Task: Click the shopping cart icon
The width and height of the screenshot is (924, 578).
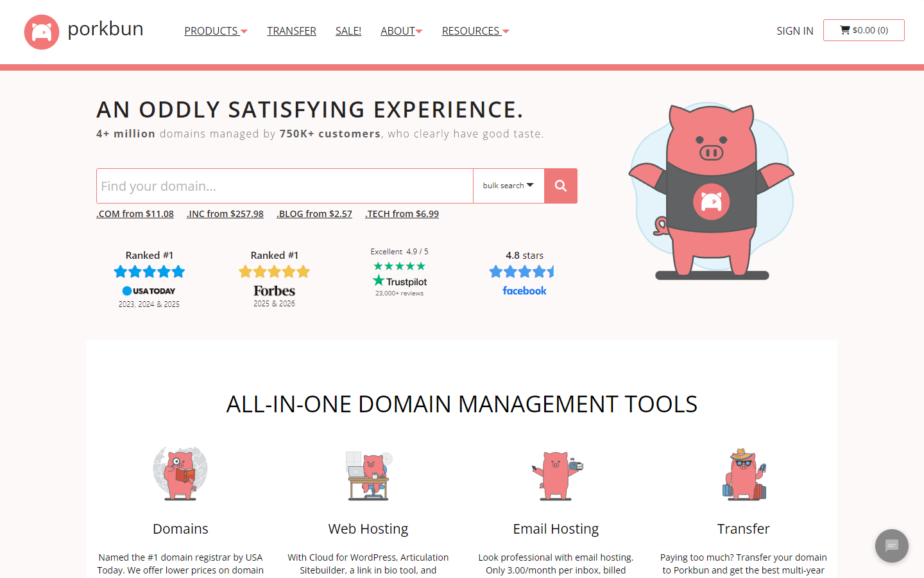Action: tap(845, 30)
